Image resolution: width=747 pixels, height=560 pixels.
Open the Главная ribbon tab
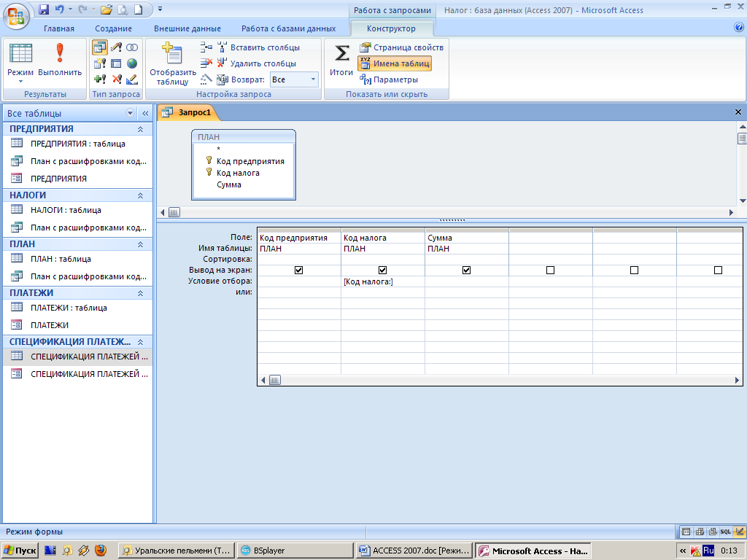tap(59, 28)
